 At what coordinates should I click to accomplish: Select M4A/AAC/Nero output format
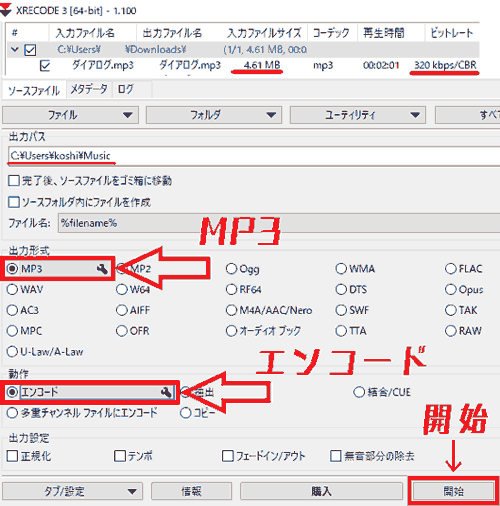point(231,310)
